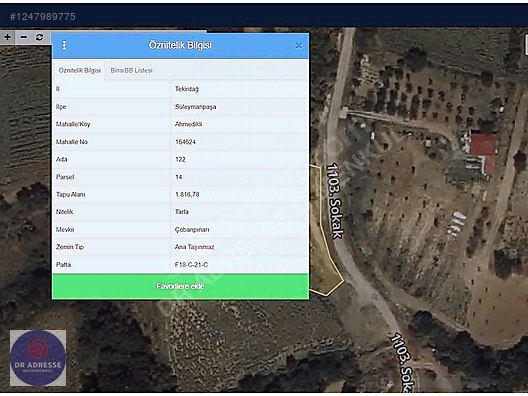
Task: Zoom out with the minus icon
Action: pos(23,37)
